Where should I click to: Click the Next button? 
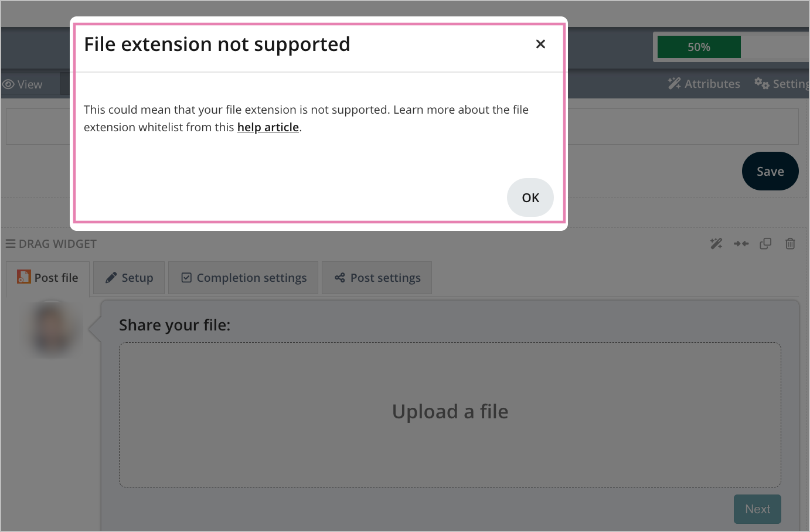(x=757, y=509)
